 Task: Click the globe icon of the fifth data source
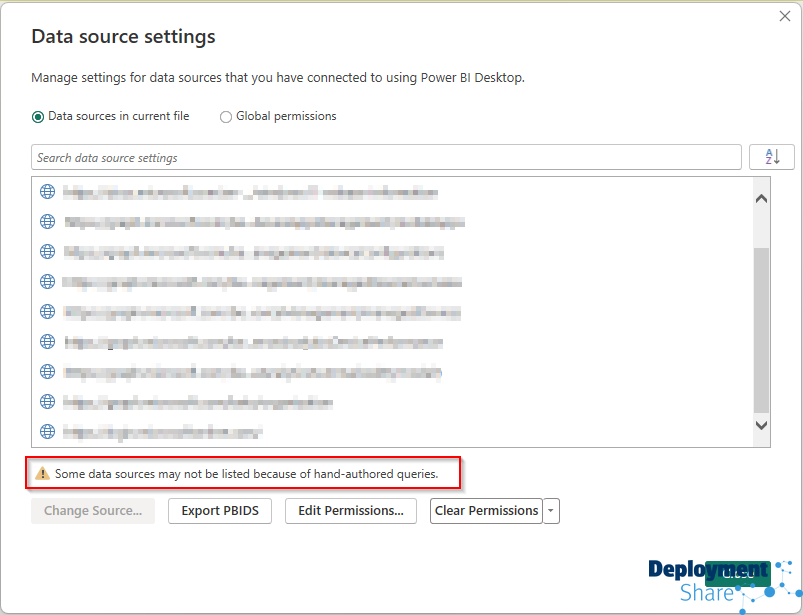click(x=47, y=312)
